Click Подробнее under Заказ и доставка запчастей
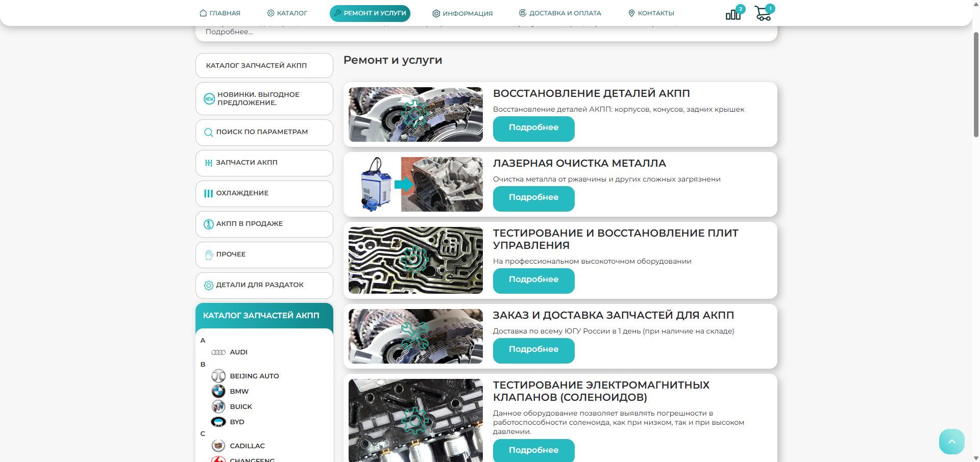 pos(534,351)
